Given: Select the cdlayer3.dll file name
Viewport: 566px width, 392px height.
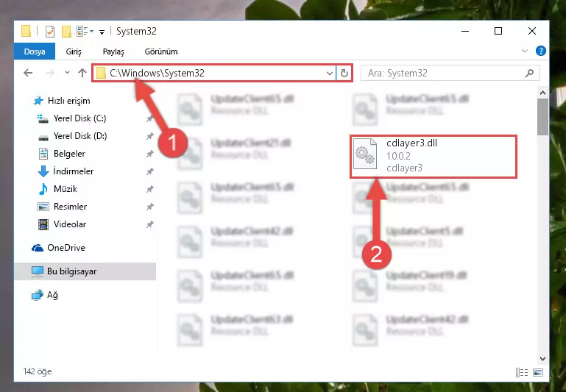Looking at the screenshot, I should click(411, 143).
